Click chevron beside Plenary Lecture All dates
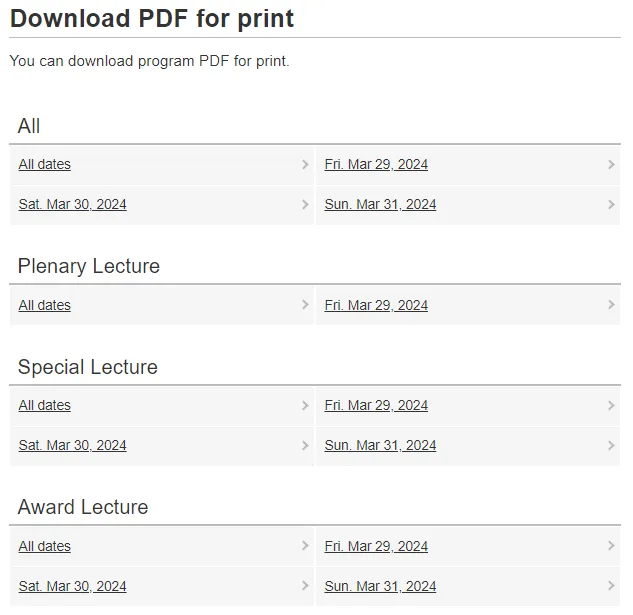 point(305,306)
